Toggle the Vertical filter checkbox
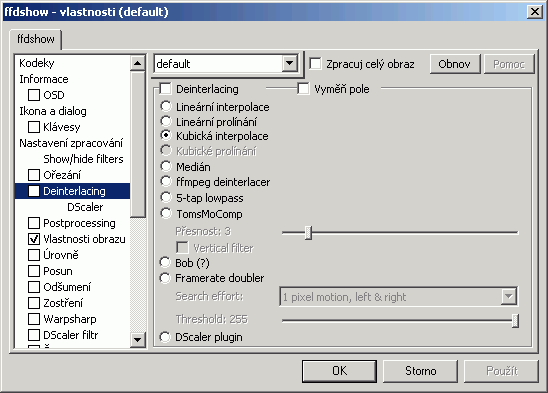The height and width of the screenshot is (393, 548). (182, 248)
